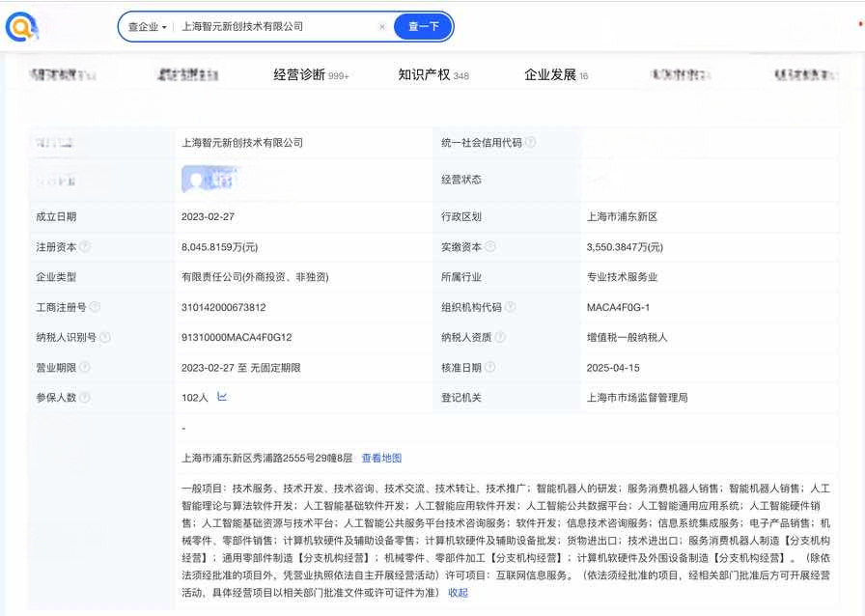
Task: Click the business term 2023-02-27 至 无固定期限
Action: pyautogui.click(x=241, y=368)
